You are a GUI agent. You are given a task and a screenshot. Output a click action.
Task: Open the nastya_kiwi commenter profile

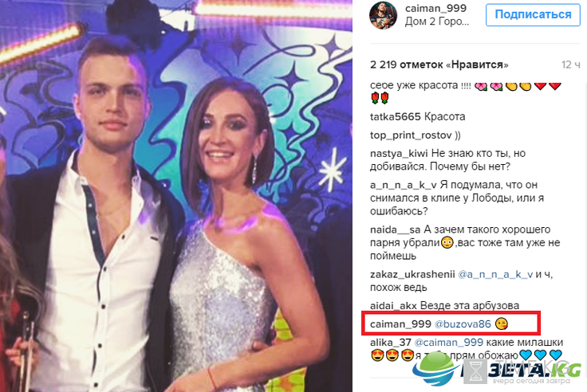point(399,154)
